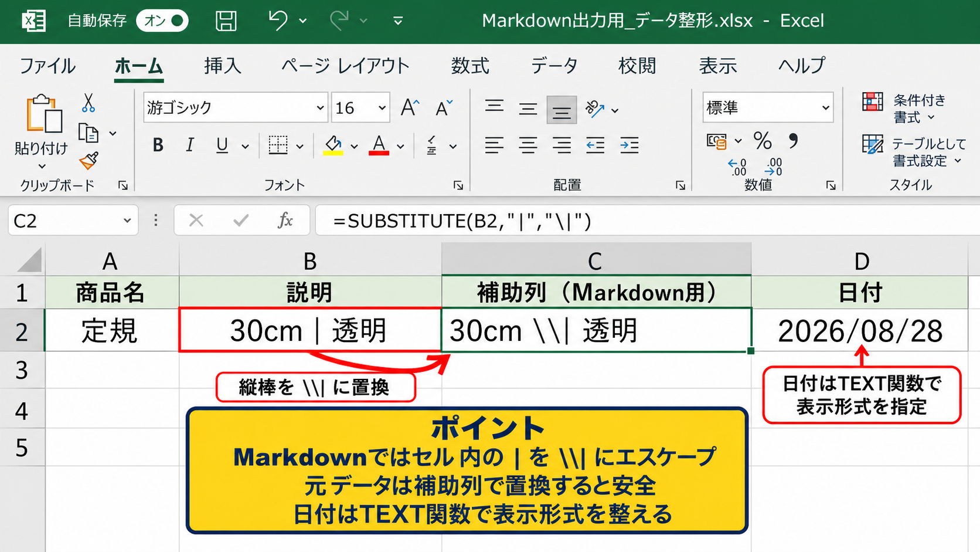
Task: Toggle the AutoSave switch off
Action: (x=162, y=21)
